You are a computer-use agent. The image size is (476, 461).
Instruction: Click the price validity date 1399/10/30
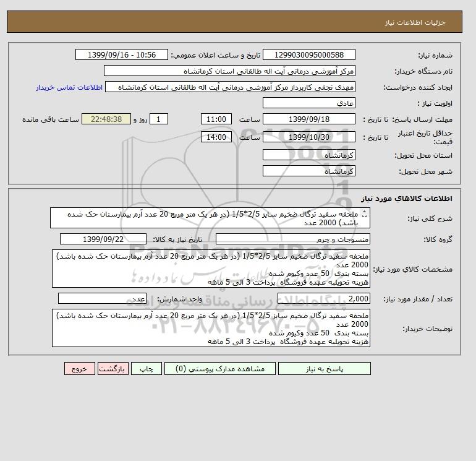click(308, 137)
